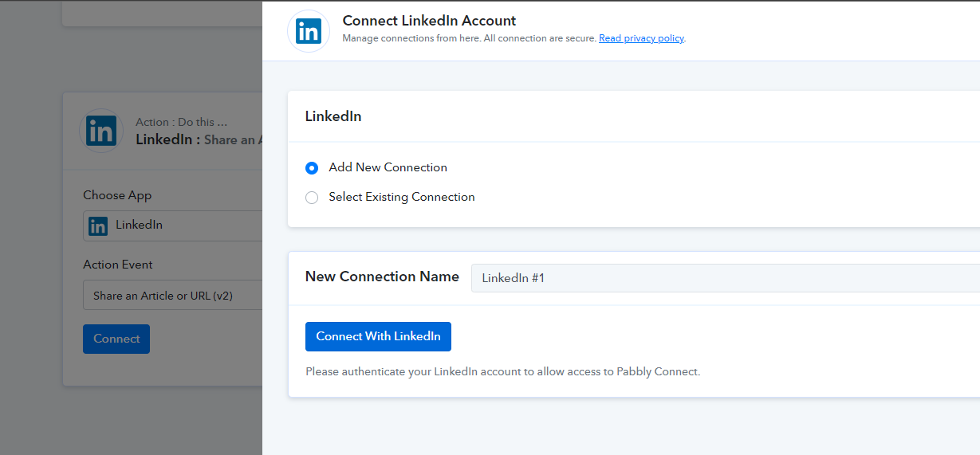Open the Choose App LinkedIn dropdown
Image resolution: width=980 pixels, height=455 pixels.
(x=172, y=226)
